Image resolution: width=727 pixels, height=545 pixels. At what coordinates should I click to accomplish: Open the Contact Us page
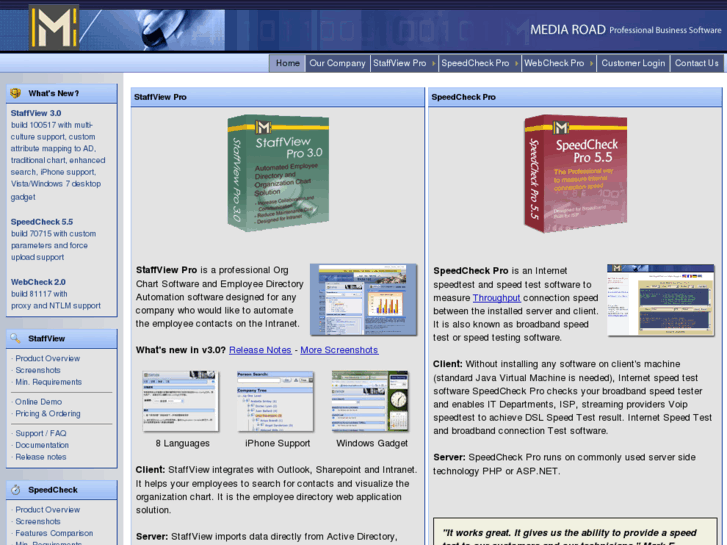coord(696,63)
